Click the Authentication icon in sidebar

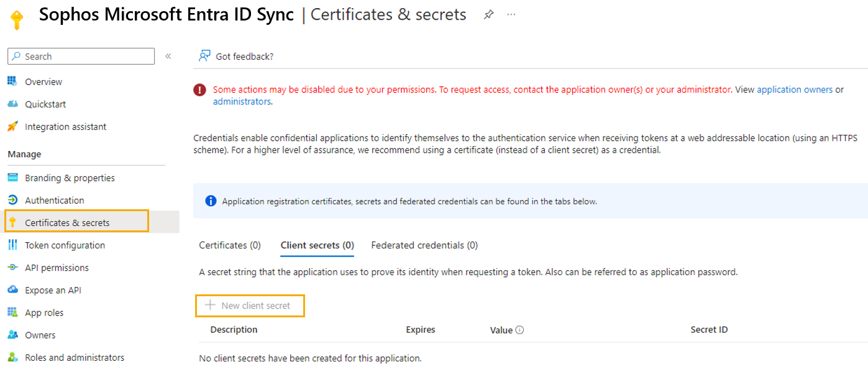[x=12, y=201]
